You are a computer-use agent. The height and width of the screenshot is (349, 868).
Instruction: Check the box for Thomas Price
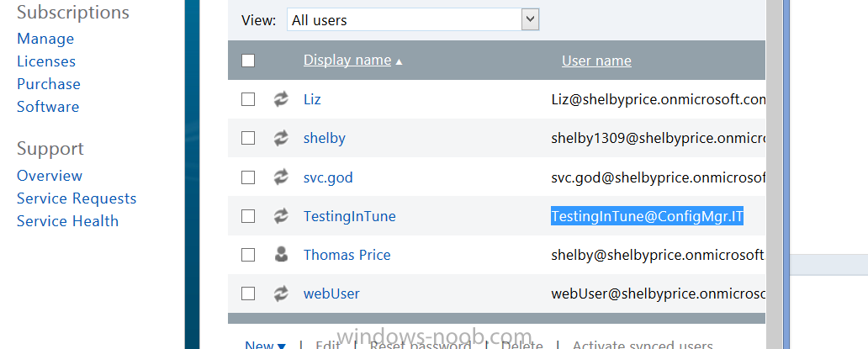point(248,255)
